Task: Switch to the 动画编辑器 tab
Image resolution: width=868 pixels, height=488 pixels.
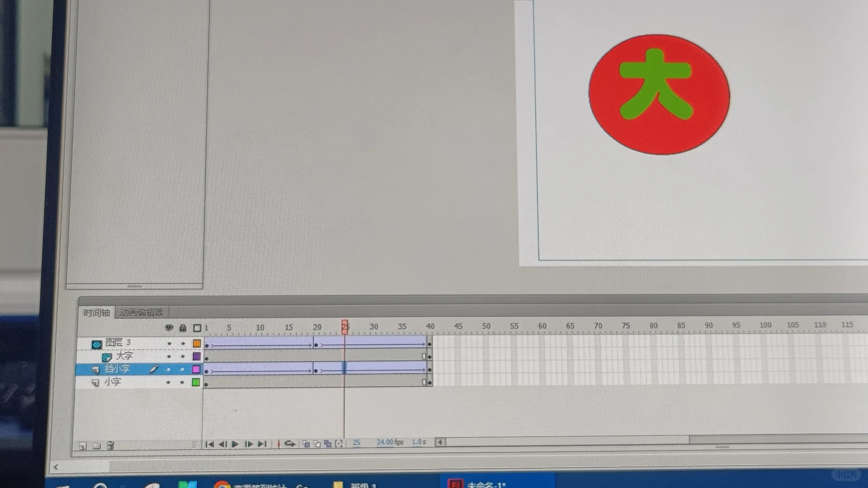Action: 142,313
